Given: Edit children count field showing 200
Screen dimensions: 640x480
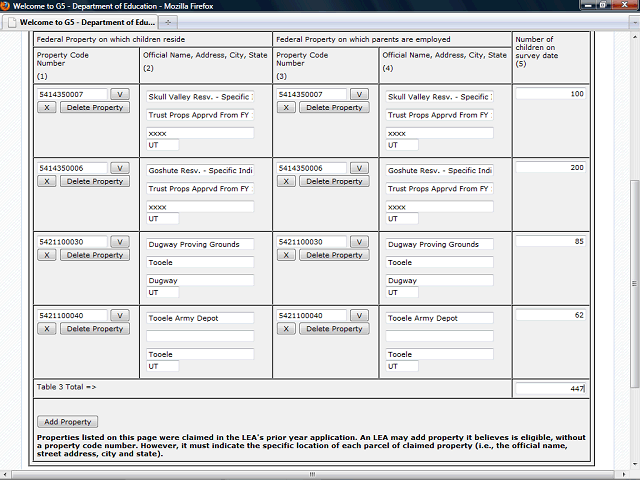Looking at the screenshot, I should point(551,167).
